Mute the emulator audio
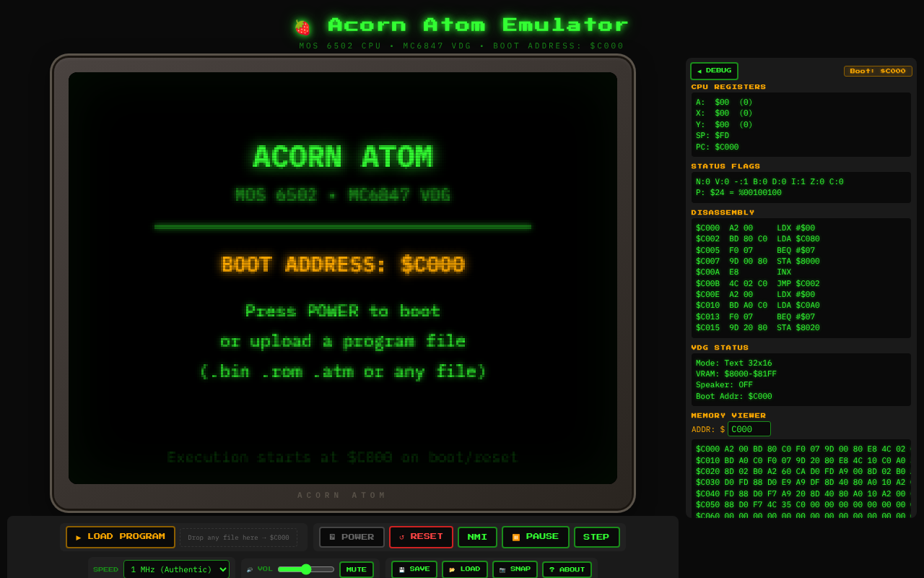This screenshot has width=924, height=578. tap(356, 569)
